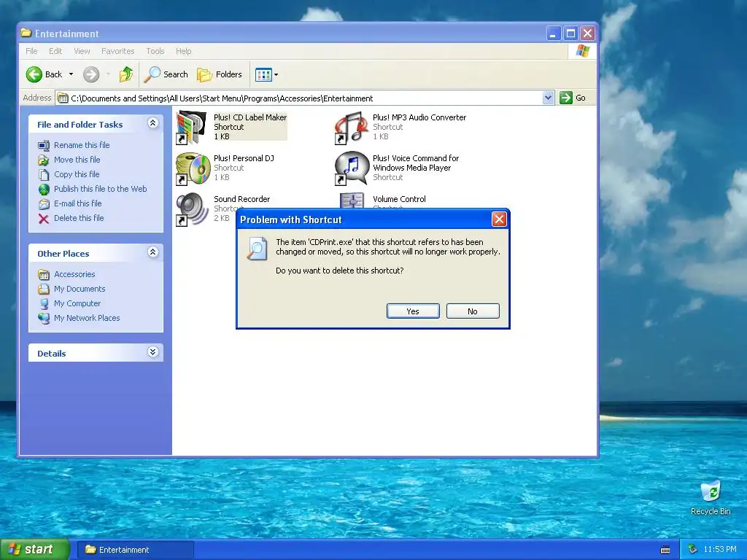
Task: Open the Back history dropdown arrow
Action: point(71,74)
